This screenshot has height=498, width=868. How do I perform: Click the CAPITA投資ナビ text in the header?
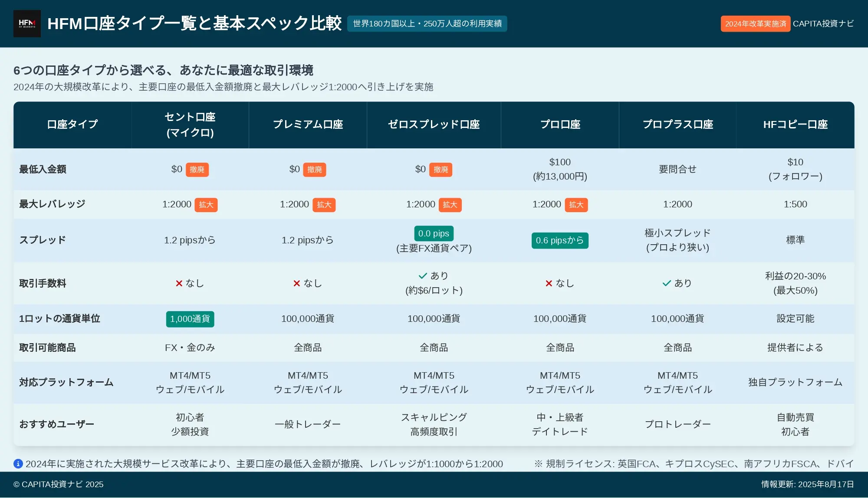coord(823,23)
